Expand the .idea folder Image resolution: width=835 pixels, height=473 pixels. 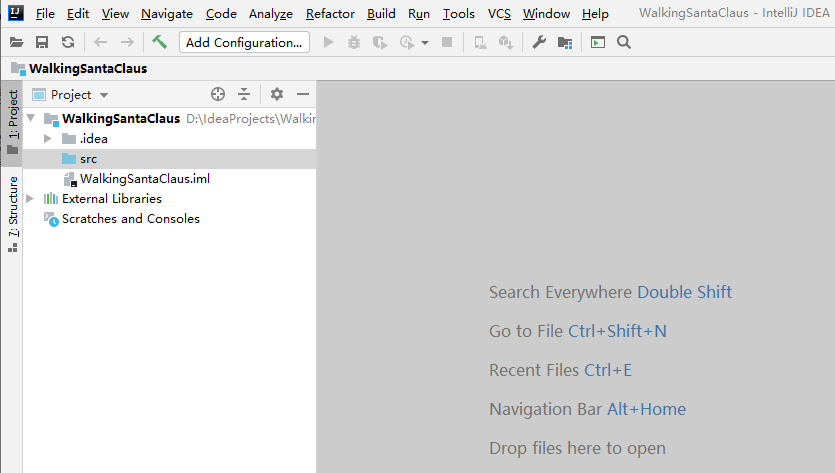[x=48, y=138]
